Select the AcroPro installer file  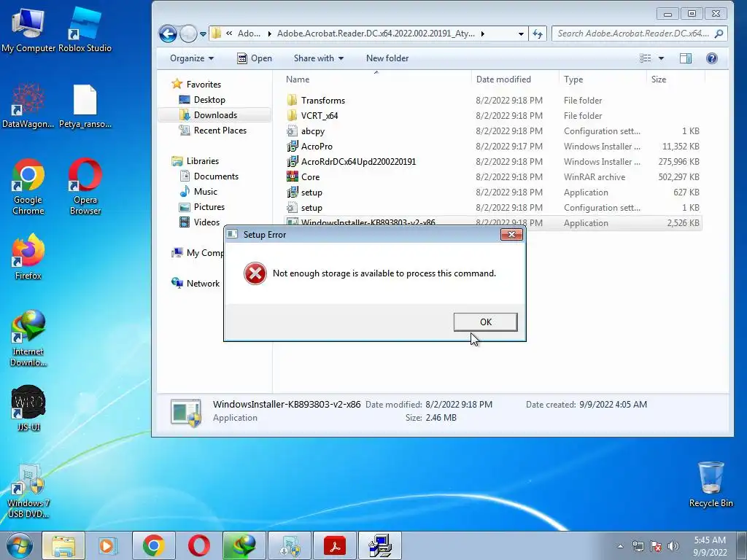(x=493, y=146)
